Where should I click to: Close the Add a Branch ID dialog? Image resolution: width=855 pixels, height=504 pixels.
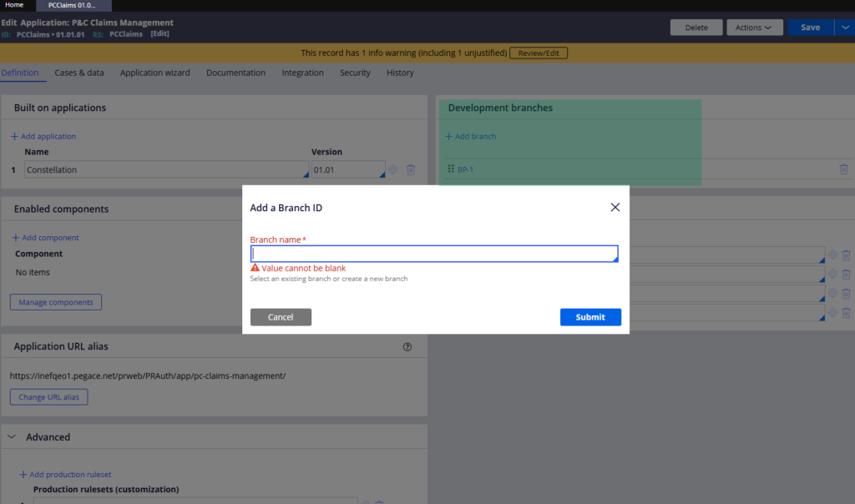(615, 207)
